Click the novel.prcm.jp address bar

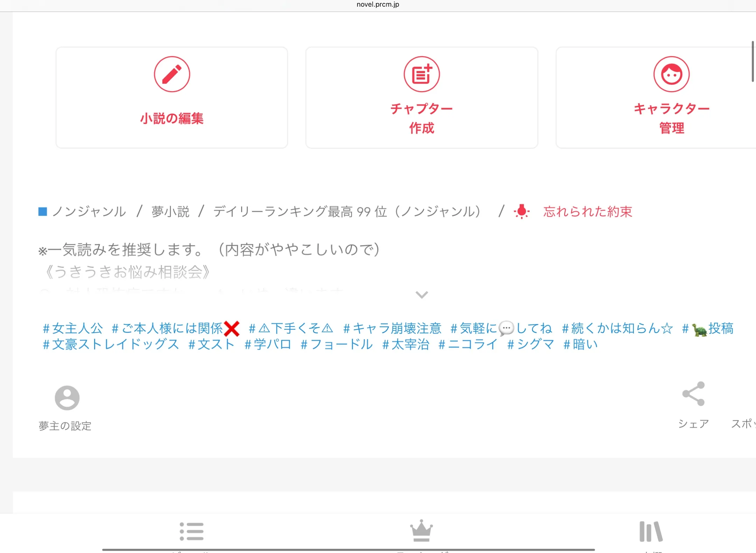[x=378, y=5]
